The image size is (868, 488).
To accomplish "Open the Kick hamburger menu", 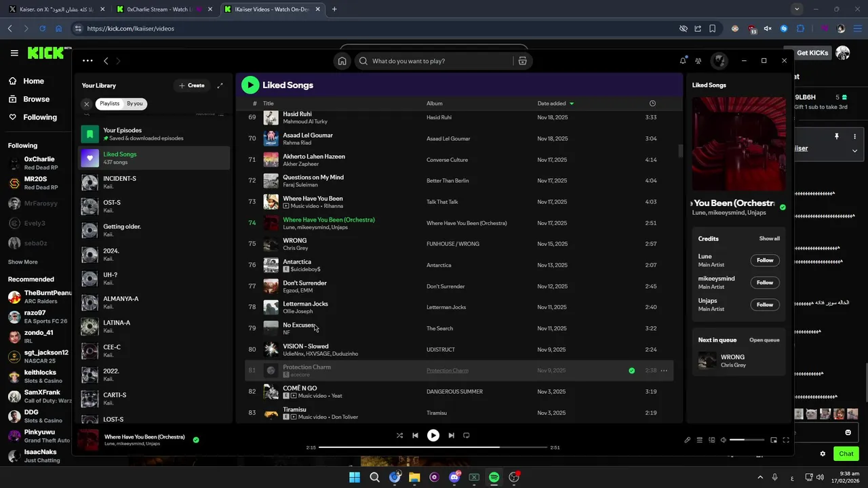I will (14, 53).
